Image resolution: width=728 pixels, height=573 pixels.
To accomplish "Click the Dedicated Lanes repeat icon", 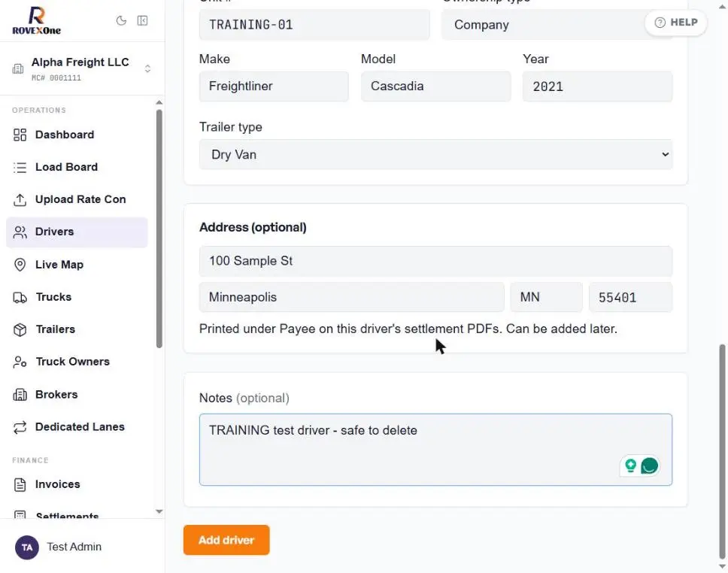I will [x=20, y=427].
